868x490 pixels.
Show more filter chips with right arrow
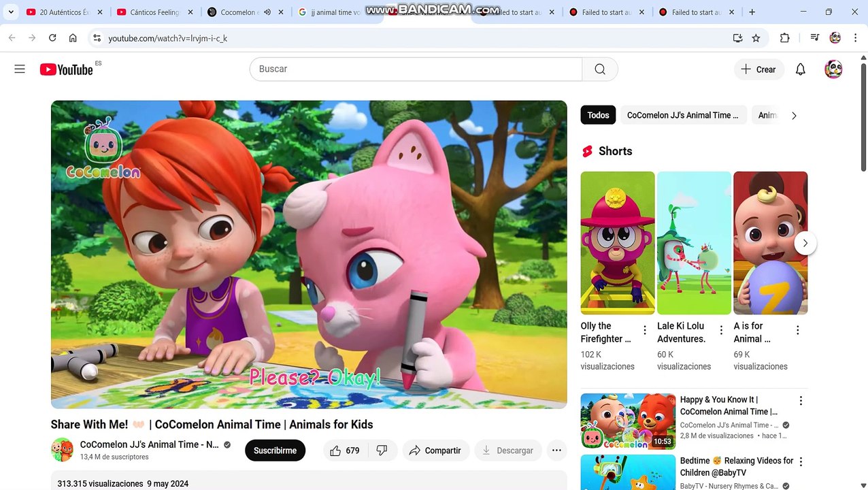pyautogui.click(x=794, y=116)
